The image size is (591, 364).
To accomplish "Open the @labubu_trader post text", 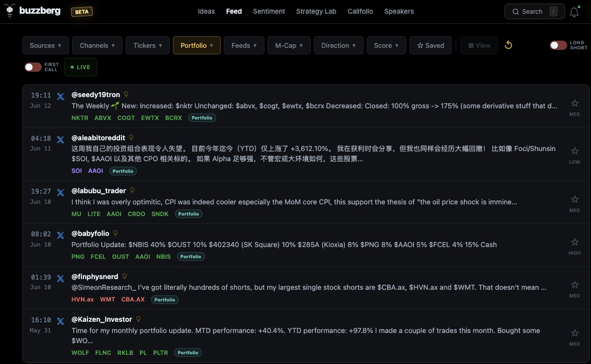I will click(294, 202).
